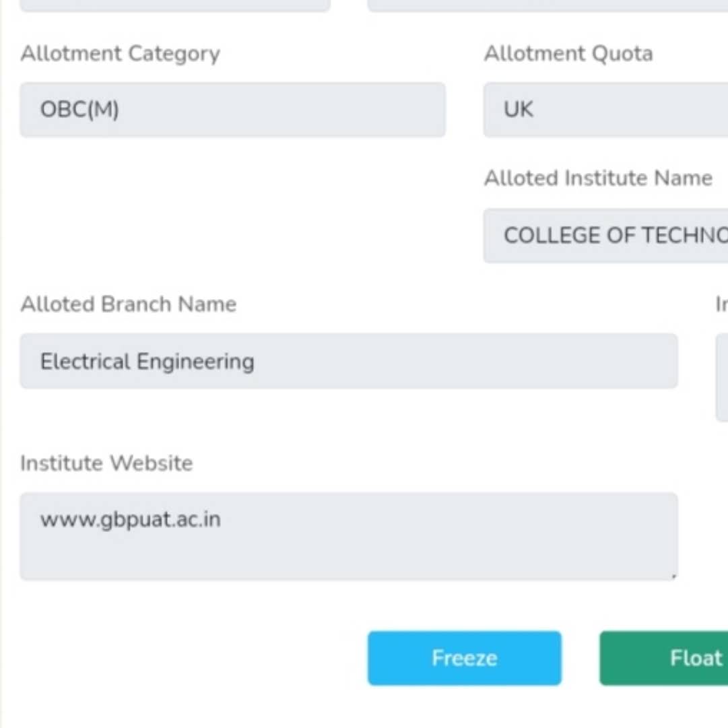Select the Allotment Category field showing OBC(M)
Image resolution: width=728 pixels, height=728 pixels.
click(232, 110)
